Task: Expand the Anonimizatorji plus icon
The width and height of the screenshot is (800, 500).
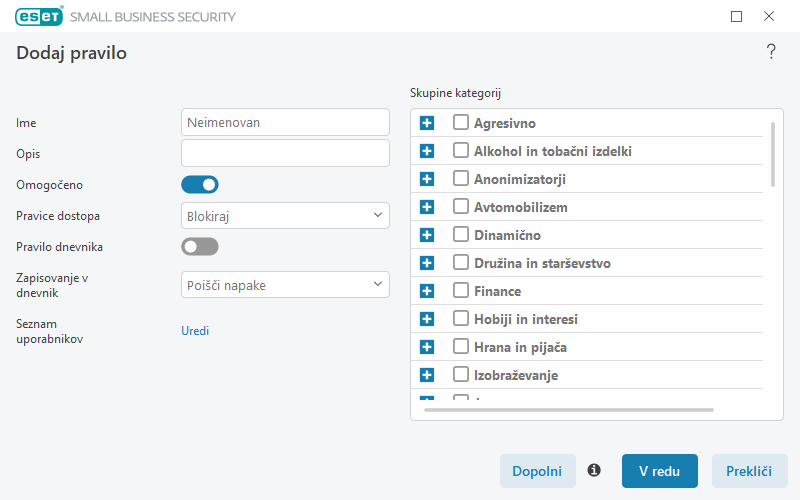Action: (427, 179)
